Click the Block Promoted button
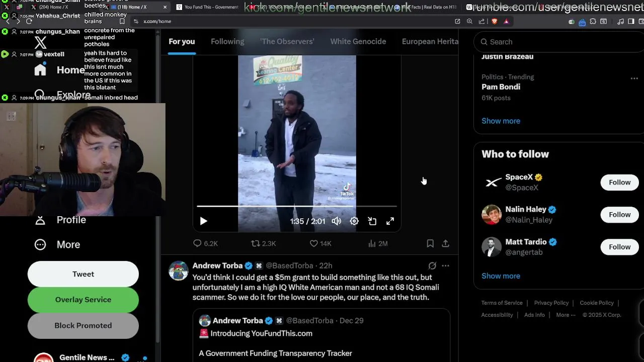The image size is (644, 362). [83, 325]
